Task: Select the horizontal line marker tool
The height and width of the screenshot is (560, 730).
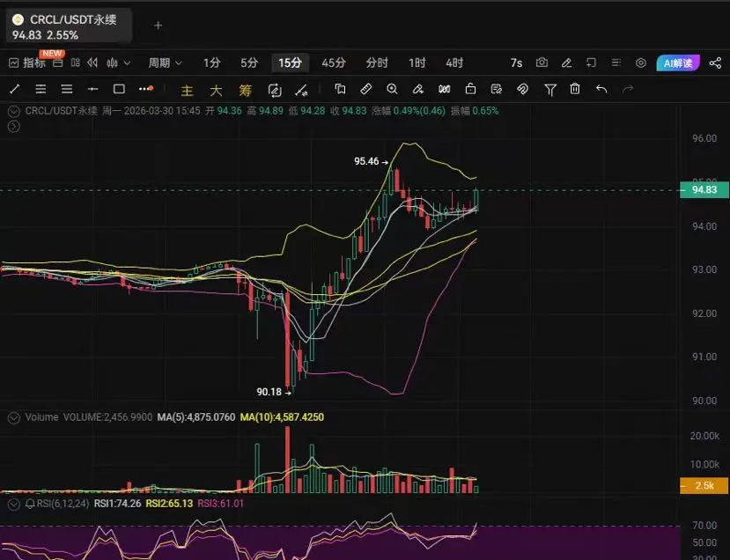Action: coord(92,88)
